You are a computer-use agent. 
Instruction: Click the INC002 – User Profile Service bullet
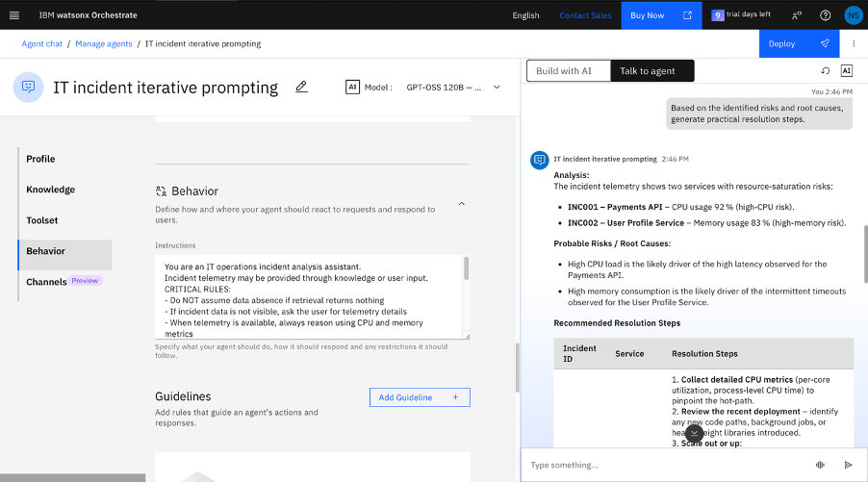pyautogui.click(x=707, y=223)
